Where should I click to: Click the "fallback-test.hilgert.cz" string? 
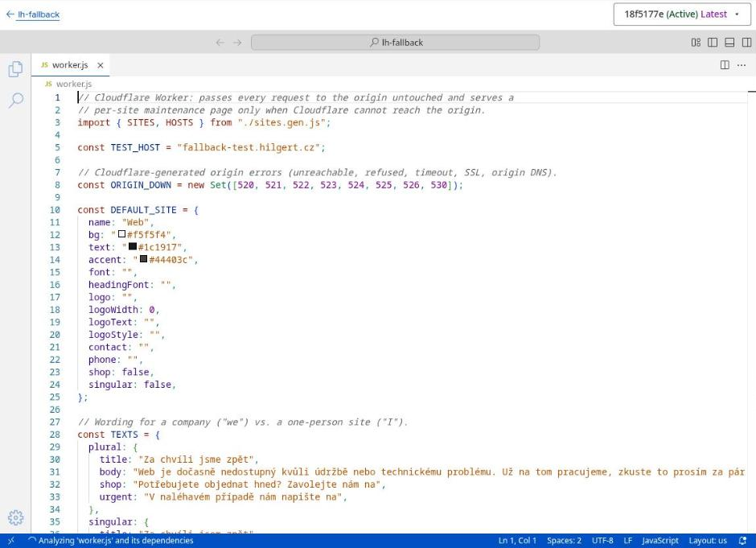[249, 147]
